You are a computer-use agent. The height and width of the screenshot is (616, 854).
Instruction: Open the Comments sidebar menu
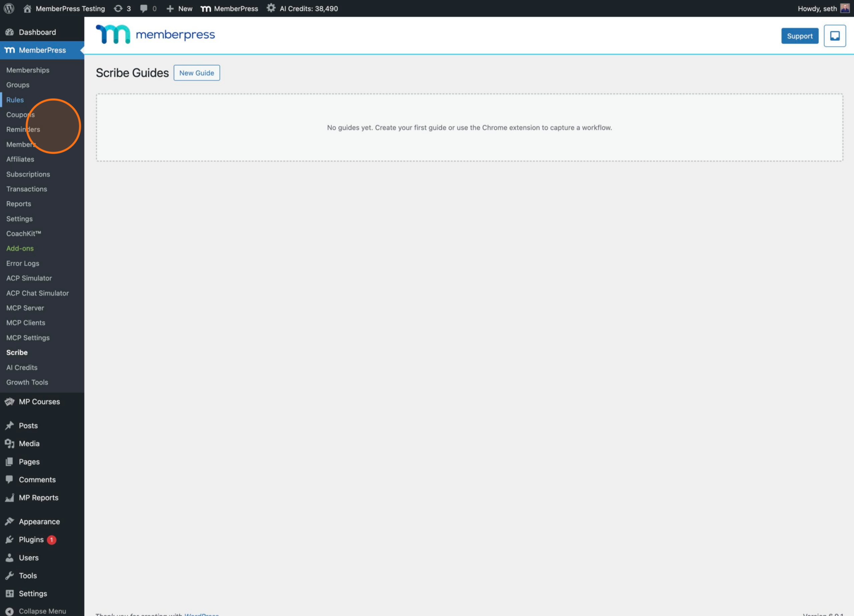pos(42,480)
